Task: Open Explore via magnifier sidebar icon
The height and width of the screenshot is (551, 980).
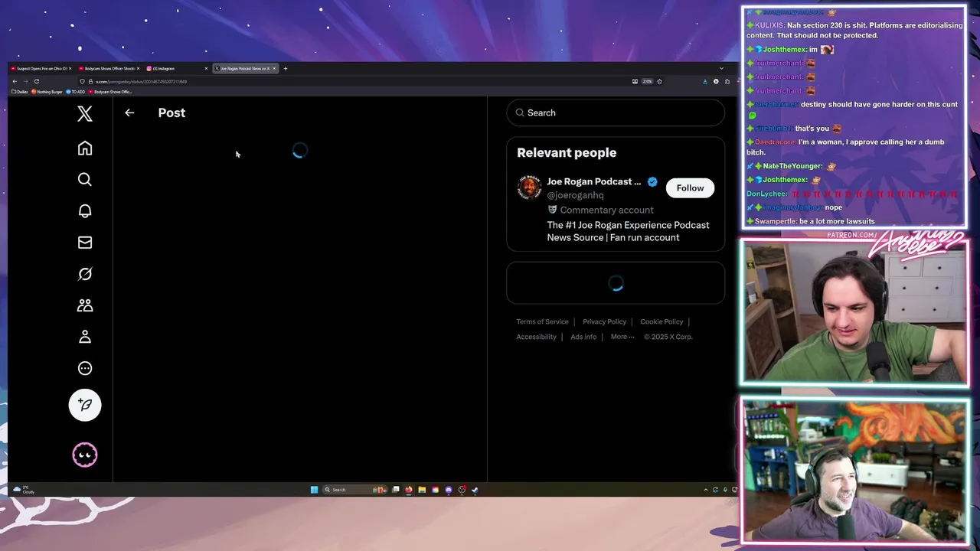Action: tap(85, 180)
